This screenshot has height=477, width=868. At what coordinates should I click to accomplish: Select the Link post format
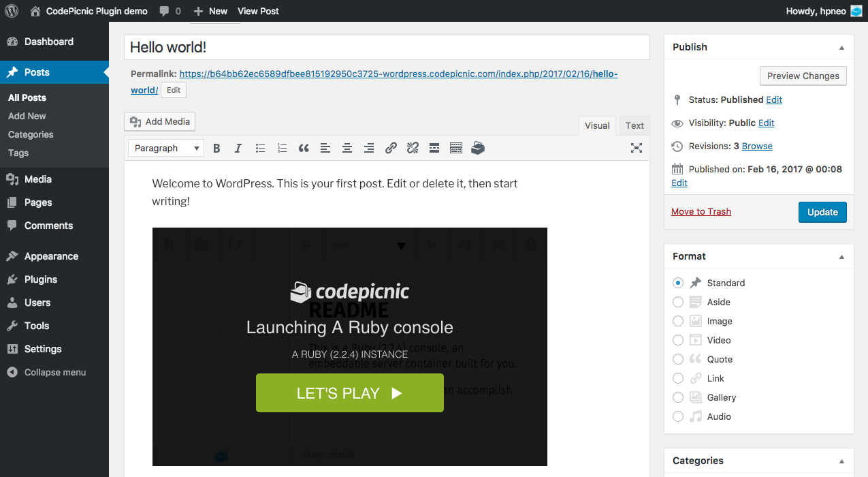(677, 378)
